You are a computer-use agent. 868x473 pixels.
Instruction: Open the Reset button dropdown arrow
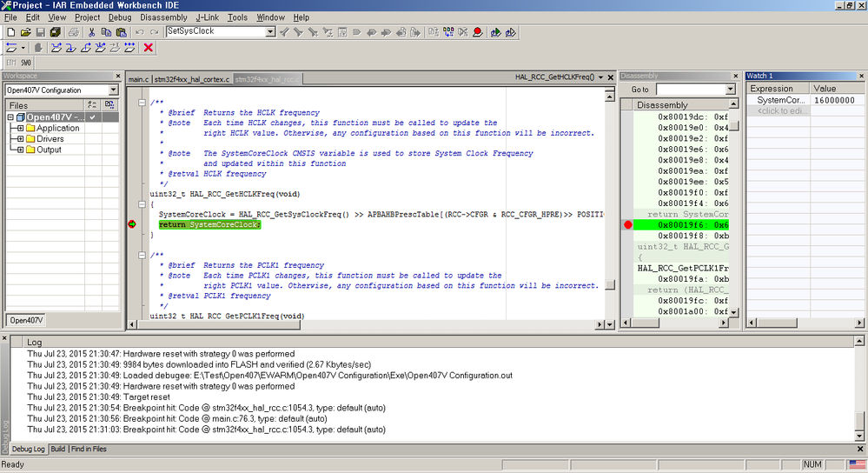(23, 48)
